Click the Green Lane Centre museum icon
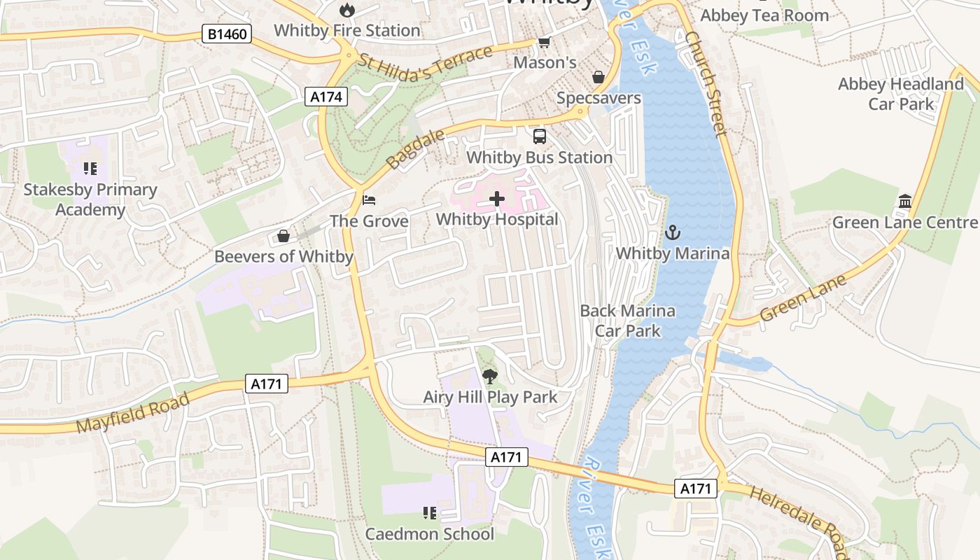 (x=905, y=202)
